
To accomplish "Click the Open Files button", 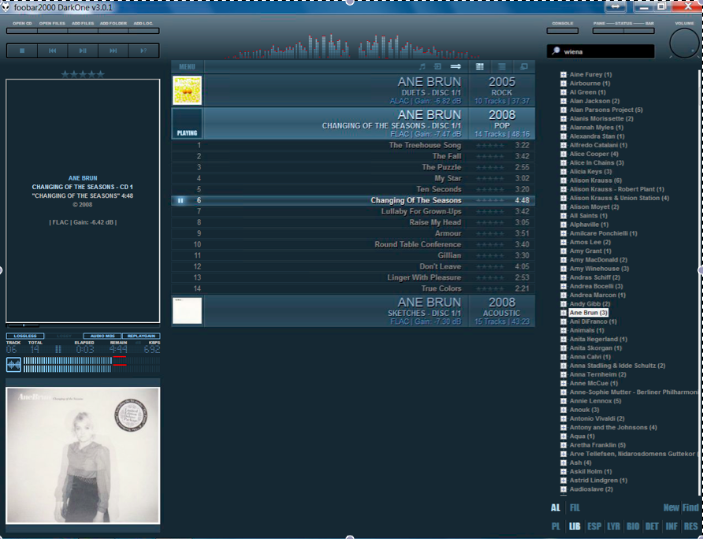I will pos(52,30).
